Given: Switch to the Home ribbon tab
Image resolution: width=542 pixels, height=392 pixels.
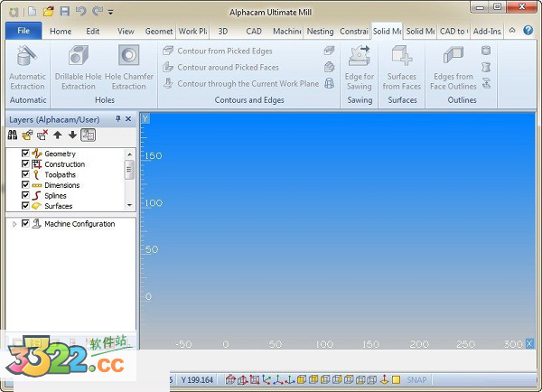Looking at the screenshot, I should [61, 31].
